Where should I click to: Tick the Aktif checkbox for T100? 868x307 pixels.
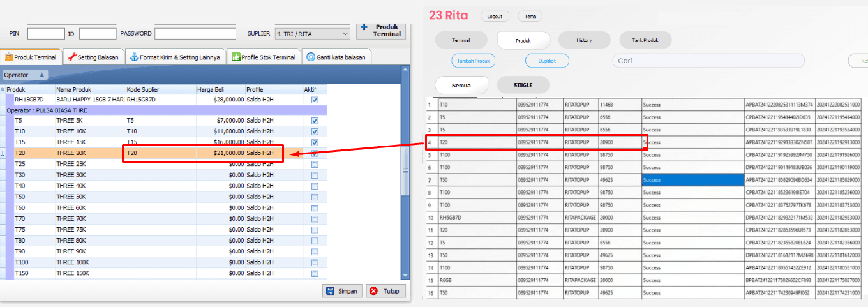[315, 262]
